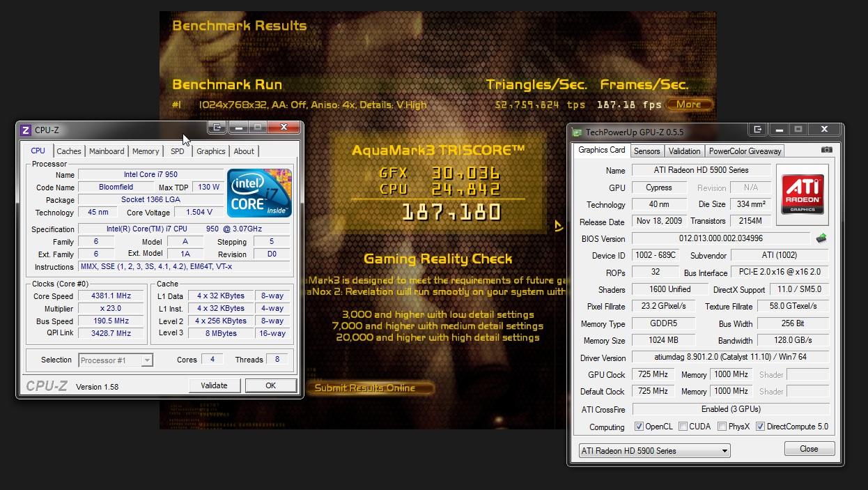868x490 pixels.
Task: Click the Cores count value 4
Action: click(212, 359)
